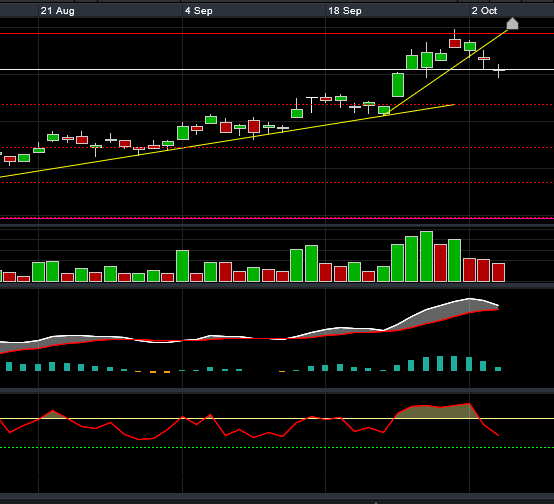This screenshot has height=504, width=554.
Task: Click the large green breakout candle after 18 Sep
Action: coord(398,85)
